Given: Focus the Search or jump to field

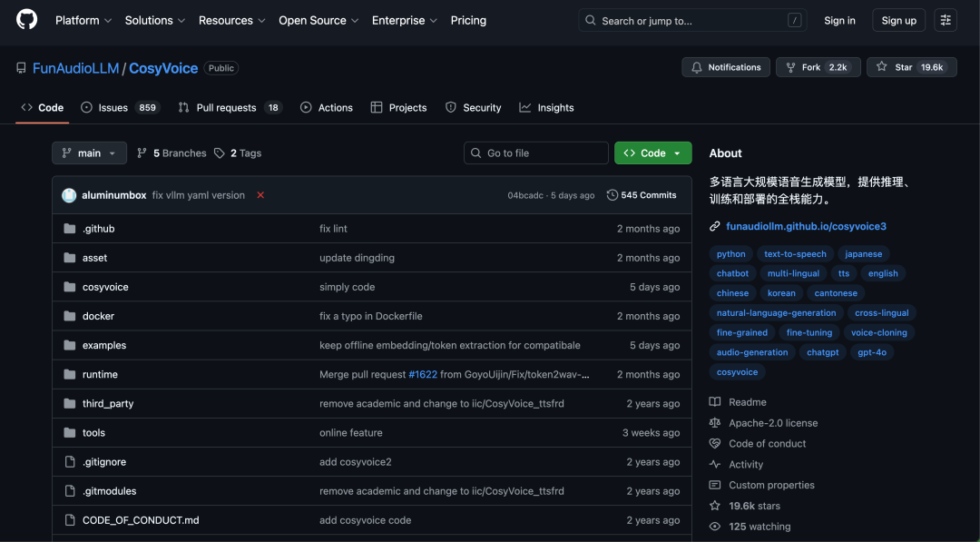Looking at the screenshot, I should click(692, 21).
